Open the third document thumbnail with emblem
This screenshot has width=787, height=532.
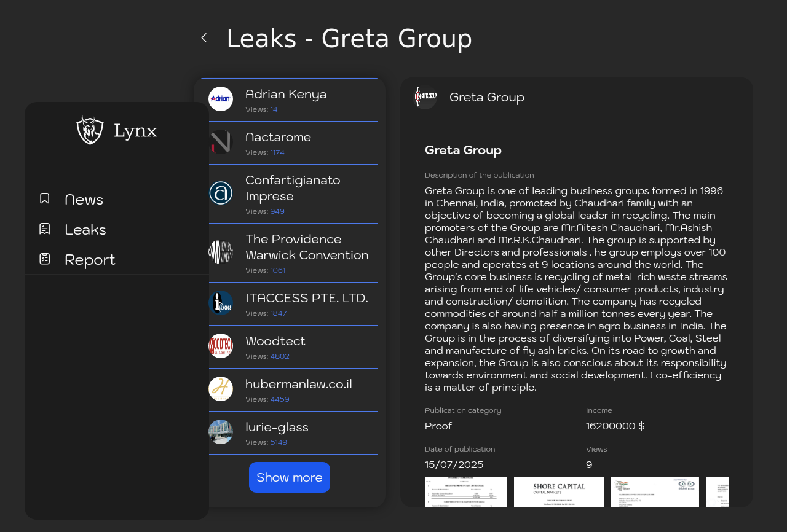[x=655, y=492]
